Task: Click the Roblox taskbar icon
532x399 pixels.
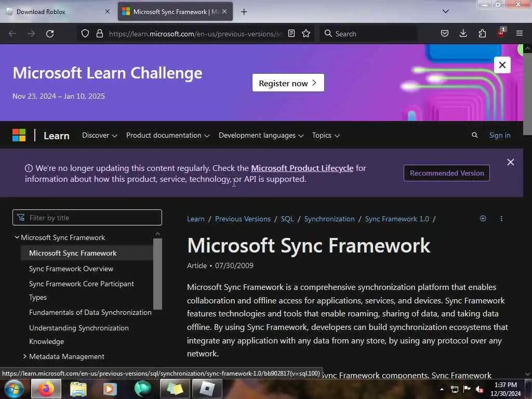Action: click(x=207, y=389)
